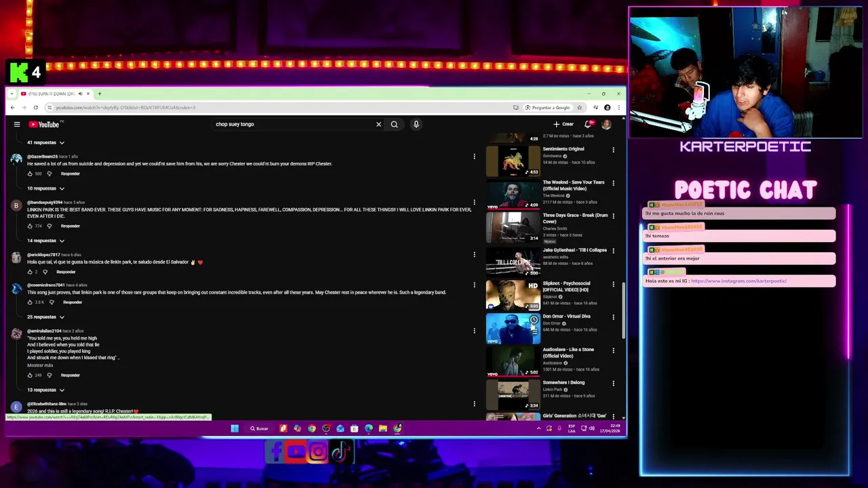
Task: Reply to the LINKIN PARK IS THE BEST BAND comment
Action: tap(70, 226)
